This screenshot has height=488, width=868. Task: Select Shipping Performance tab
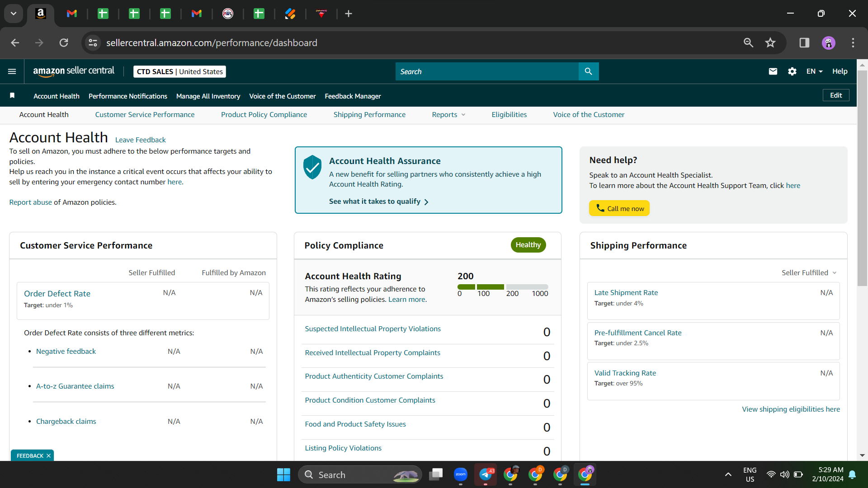369,115
